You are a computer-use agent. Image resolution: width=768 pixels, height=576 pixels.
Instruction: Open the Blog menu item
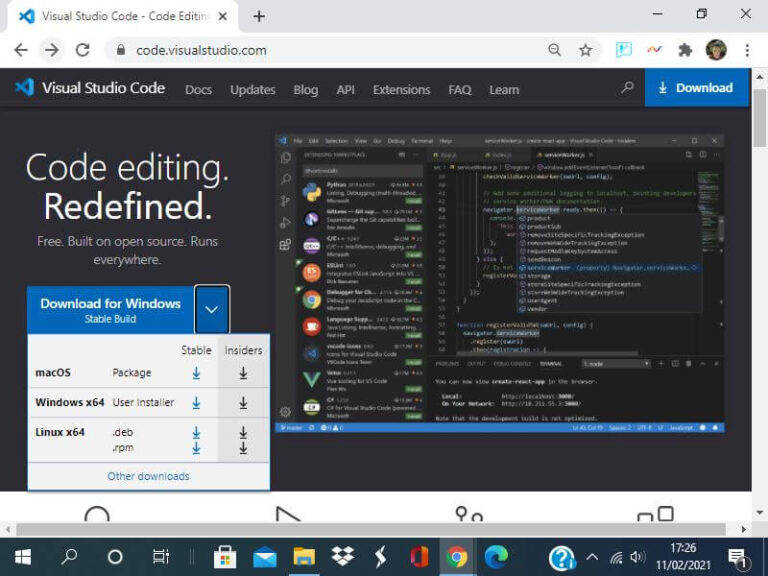[306, 90]
